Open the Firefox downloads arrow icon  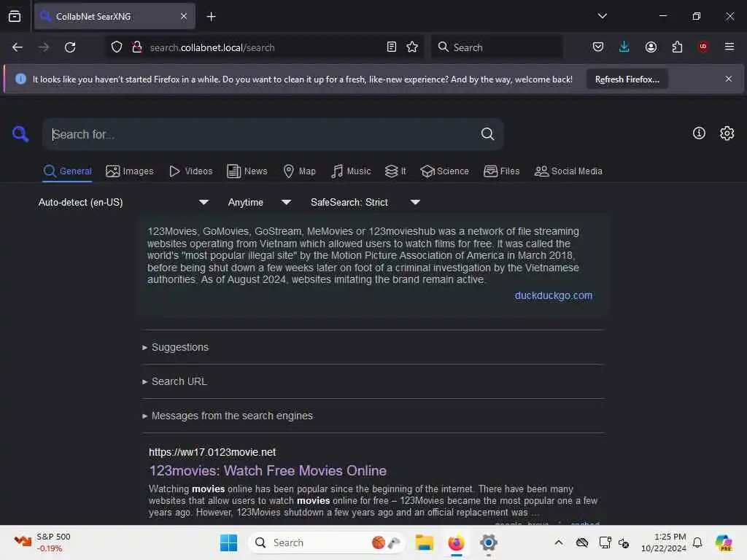pyautogui.click(x=624, y=47)
